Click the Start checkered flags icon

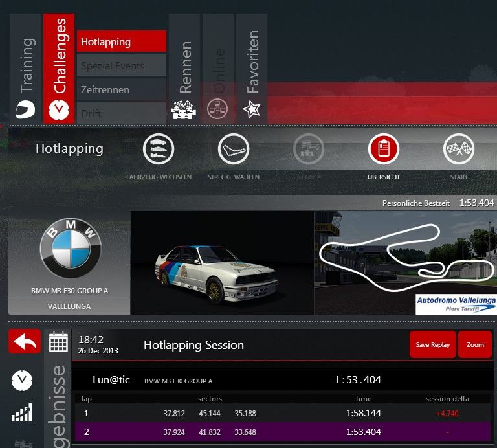(459, 149)
